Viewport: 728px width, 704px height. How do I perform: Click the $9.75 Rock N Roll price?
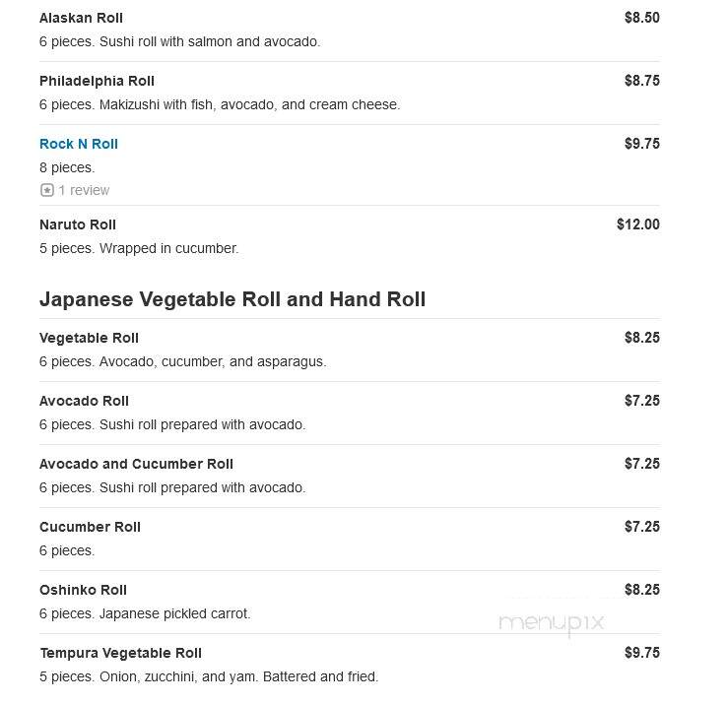[x=642, y=144]
